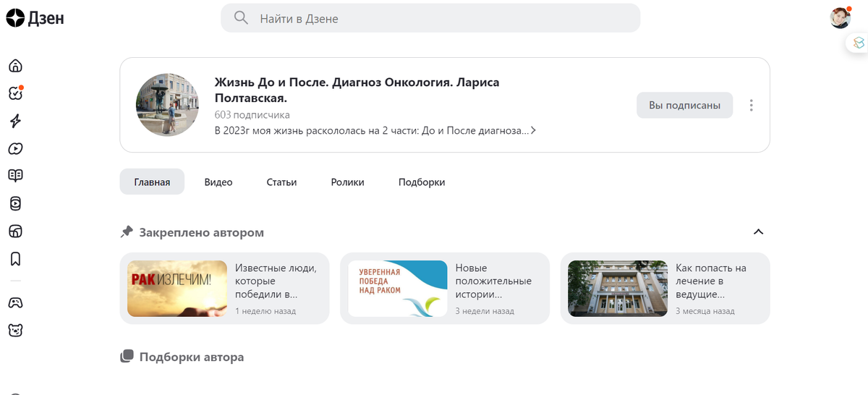Viewport: 868px width, 395px height.
Task: Click the hospital building thumbnail
Action: tap(618, 289)
